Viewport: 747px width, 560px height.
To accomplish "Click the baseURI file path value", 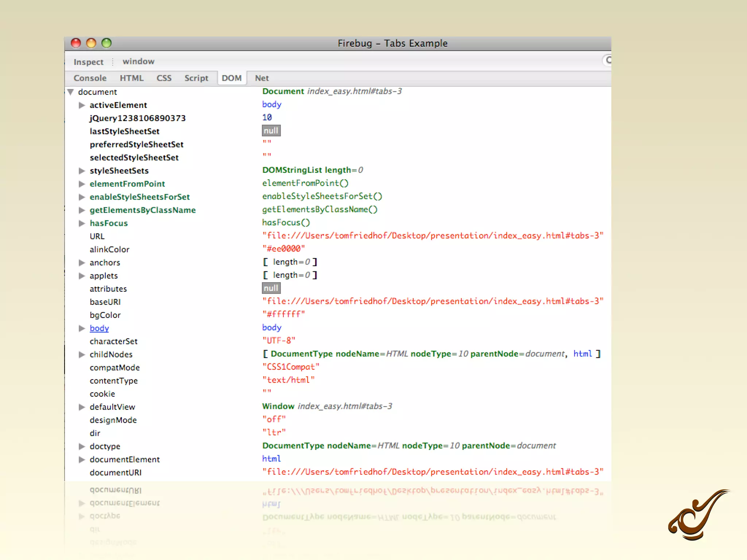I will point(433,301).
